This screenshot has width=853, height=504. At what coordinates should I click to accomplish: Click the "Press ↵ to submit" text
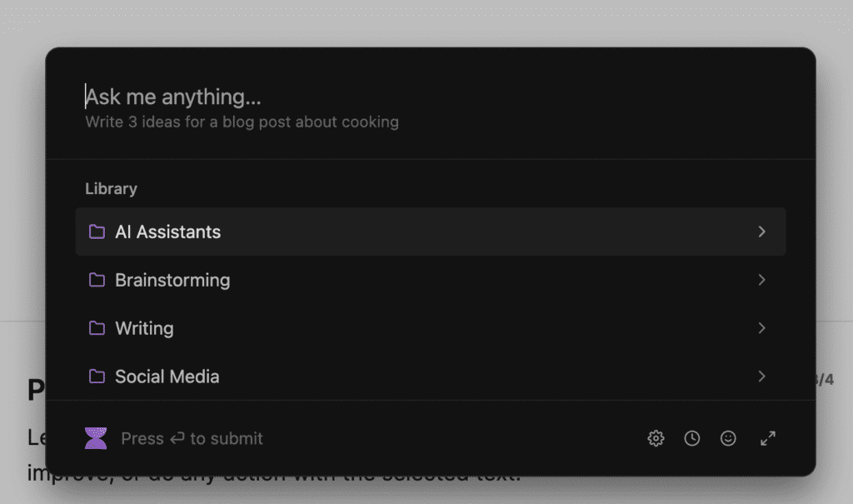pos(192,438)
